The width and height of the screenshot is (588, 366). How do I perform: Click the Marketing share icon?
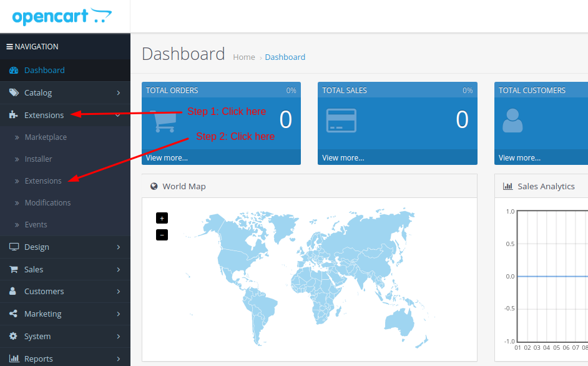tap(13, 314)
